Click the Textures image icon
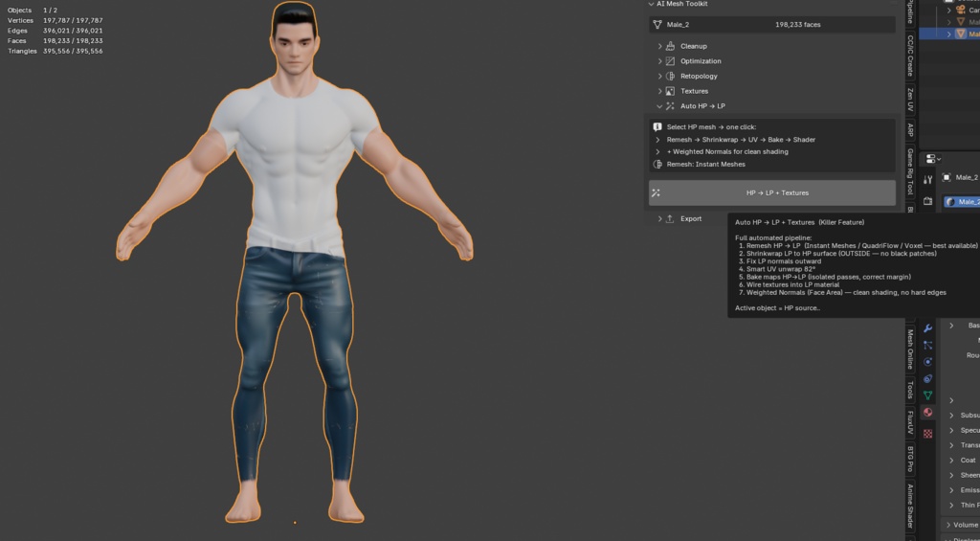Screen dimensions: 980x541 670,91
